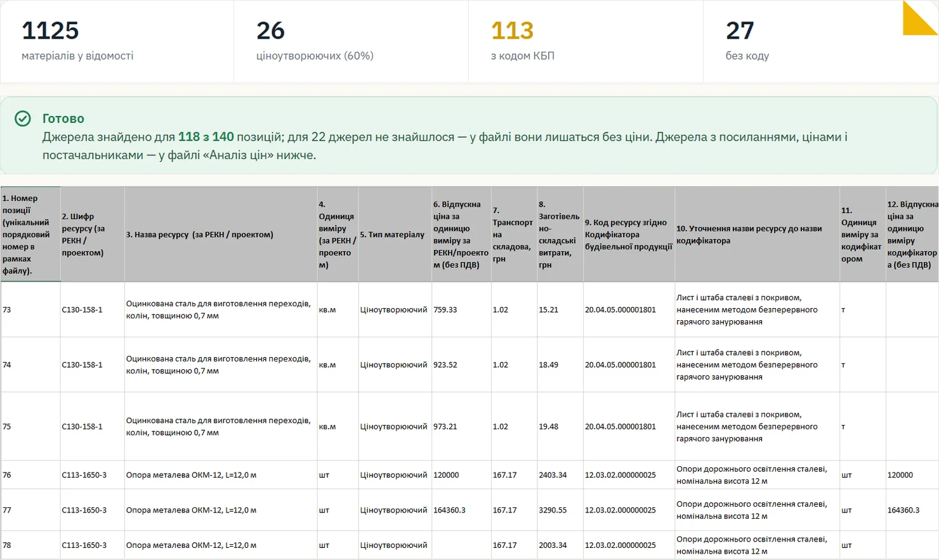The width and height of the screenshot is (939, 560).
Task: Select "Ціноутворюючий" type cell in row 76
Action: (395, 474)
